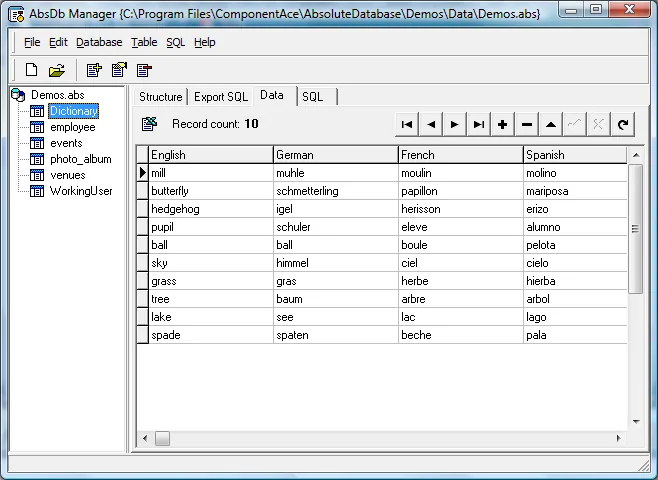Viewport: 658px width, 480px height.
Task: Jump to last record navigator button
Action: click(478, 124)
